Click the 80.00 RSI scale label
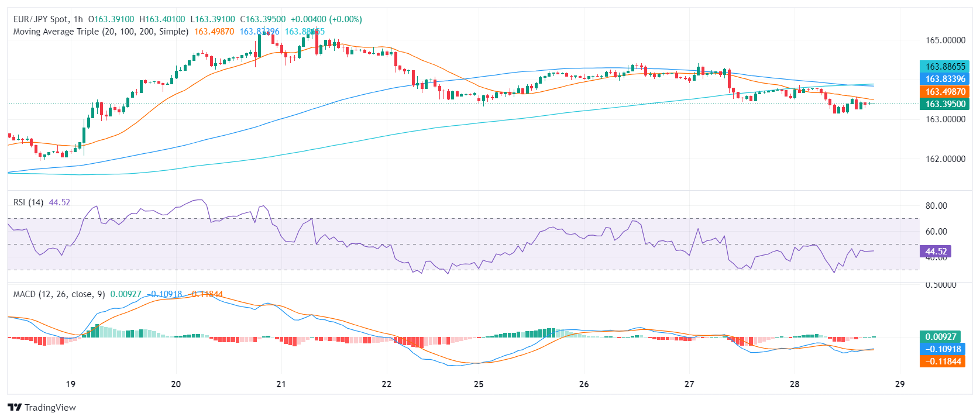This screenshot has height=420, width=980. [x=936, y=206]
